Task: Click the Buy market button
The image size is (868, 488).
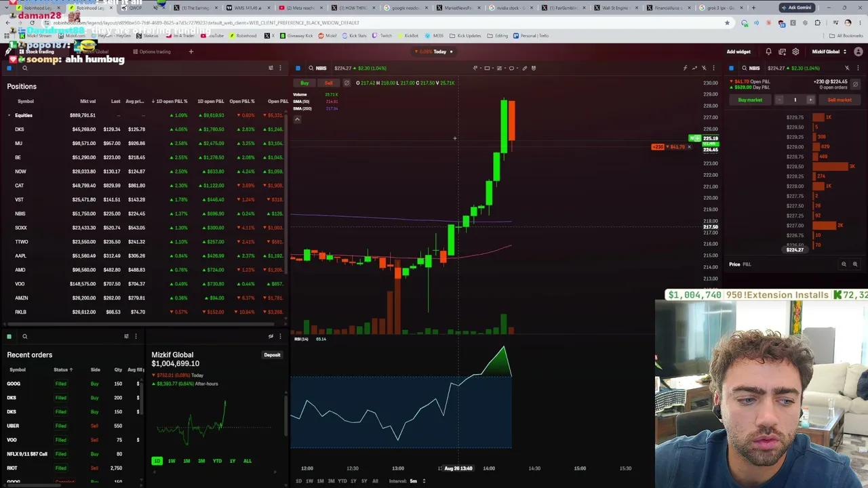Action: tap(750, 100)
